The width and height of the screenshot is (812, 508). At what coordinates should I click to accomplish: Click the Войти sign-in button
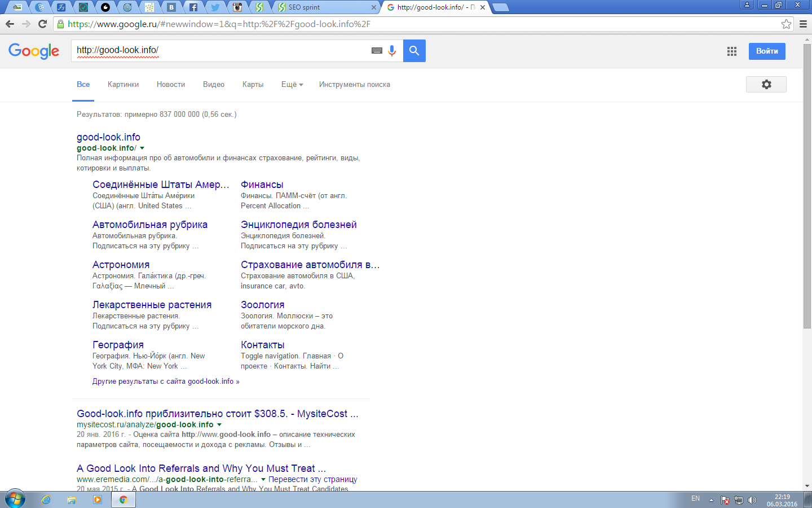point(767,51)
